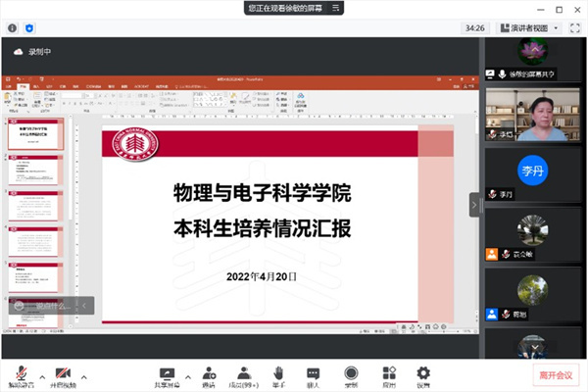Viewport: 588px width, 392px height.
Task: Click the red Leave Meeting button
Action: tap(556, 375)
